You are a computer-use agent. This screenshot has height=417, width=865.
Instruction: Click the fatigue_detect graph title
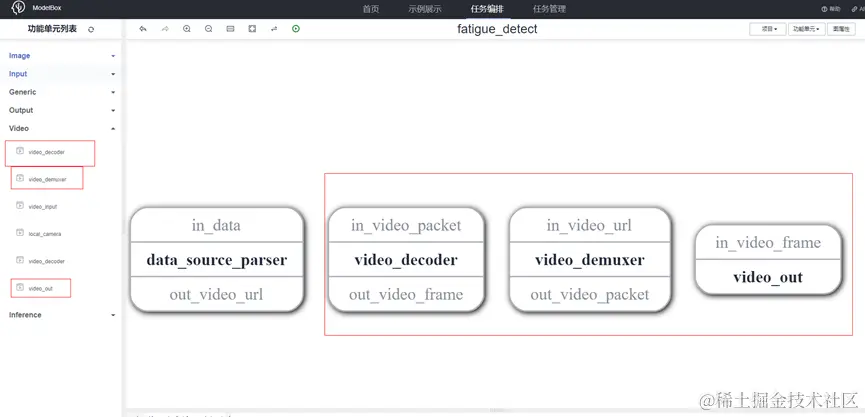click(x=497, y=29)
